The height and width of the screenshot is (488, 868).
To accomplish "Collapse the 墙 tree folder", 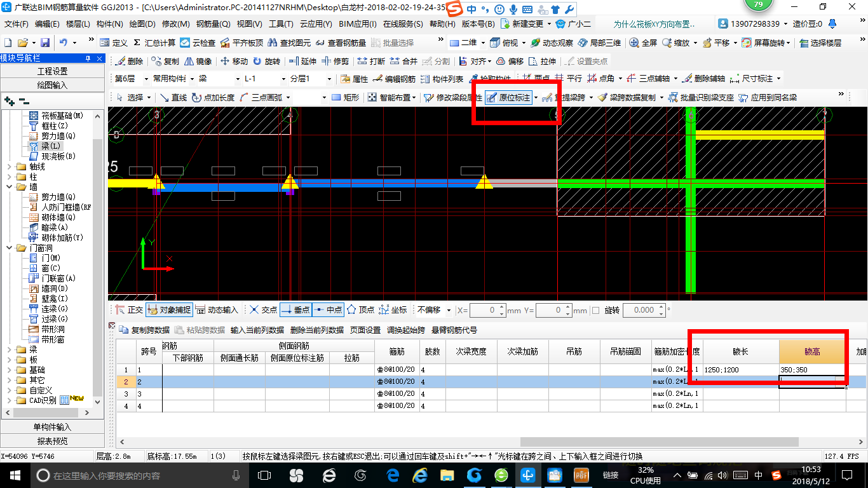I will pos(9,187).
